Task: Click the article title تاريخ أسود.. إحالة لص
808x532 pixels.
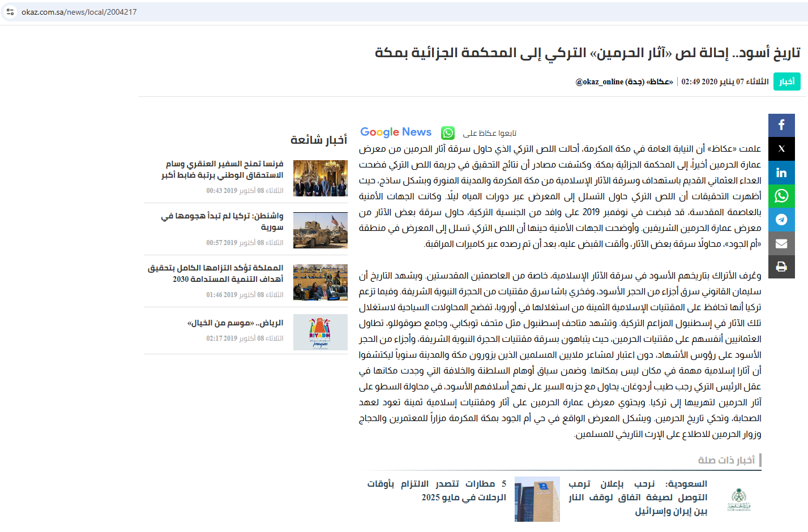Action: coord(588,53)
